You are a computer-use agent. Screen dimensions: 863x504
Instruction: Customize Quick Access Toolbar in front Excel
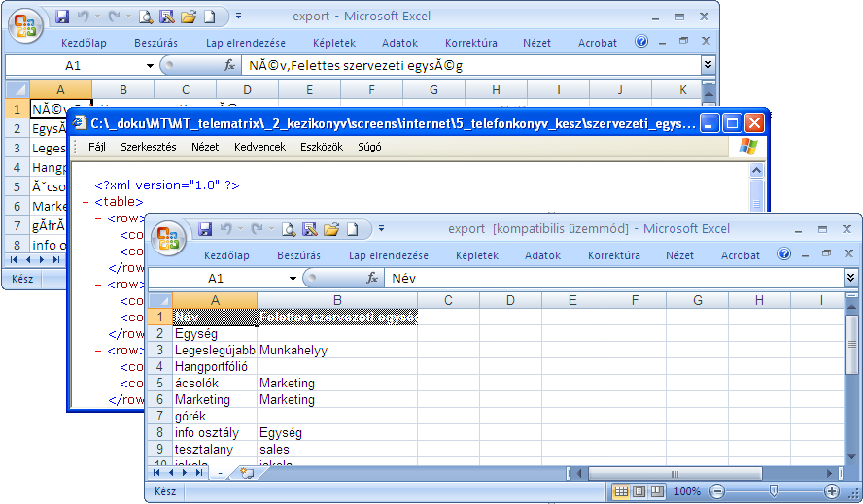coord(381,229)
